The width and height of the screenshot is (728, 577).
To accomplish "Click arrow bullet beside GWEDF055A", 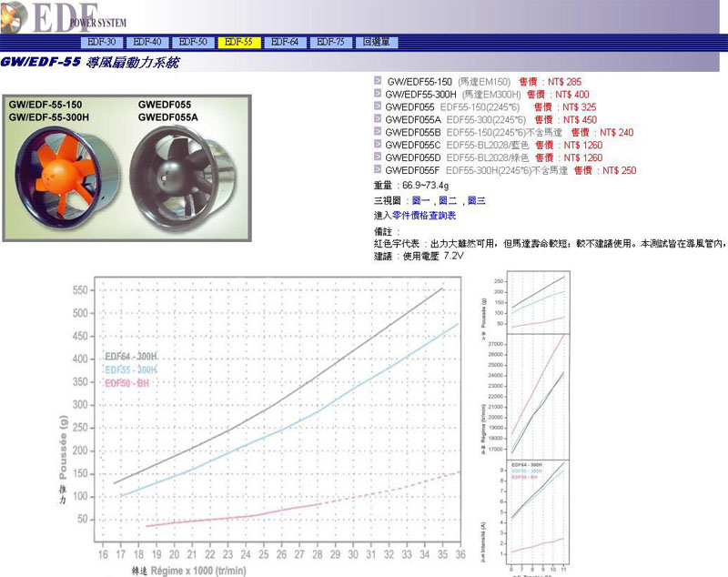I will [x=378, y=119].
